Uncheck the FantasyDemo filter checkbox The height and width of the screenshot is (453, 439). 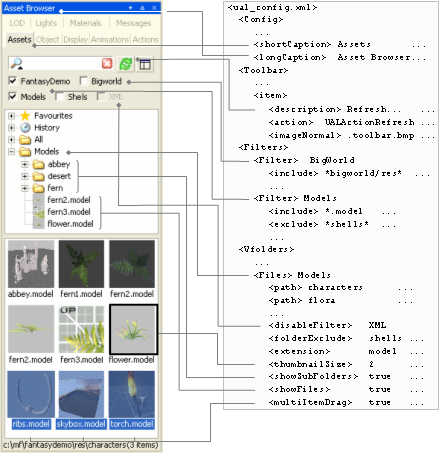[12, 81]
